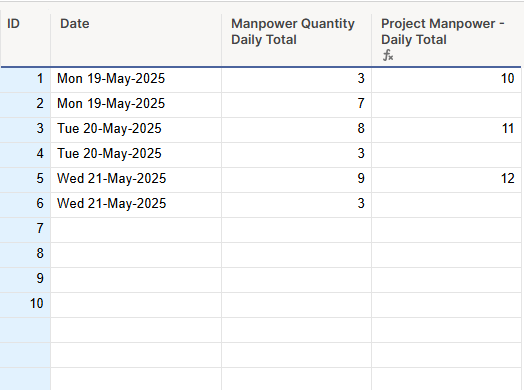Click the first Mon 19-May-2025 date cell

tap(136, 80)
